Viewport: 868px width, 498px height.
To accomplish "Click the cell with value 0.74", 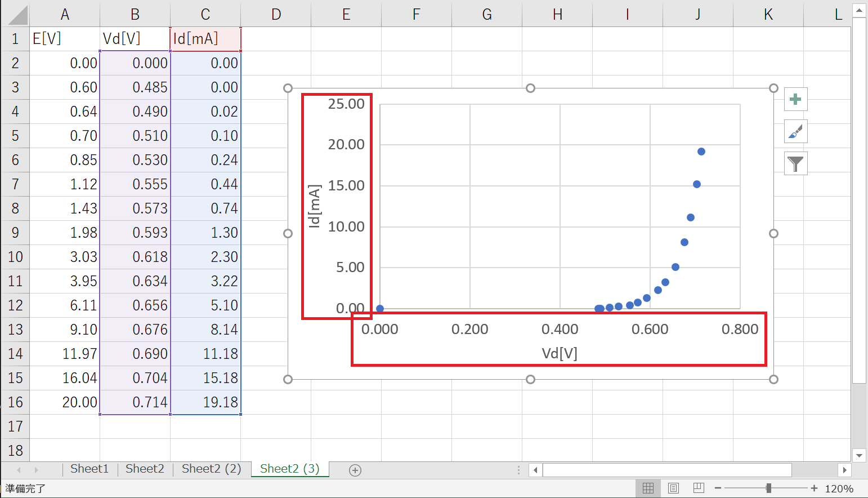I will [205, 208].
